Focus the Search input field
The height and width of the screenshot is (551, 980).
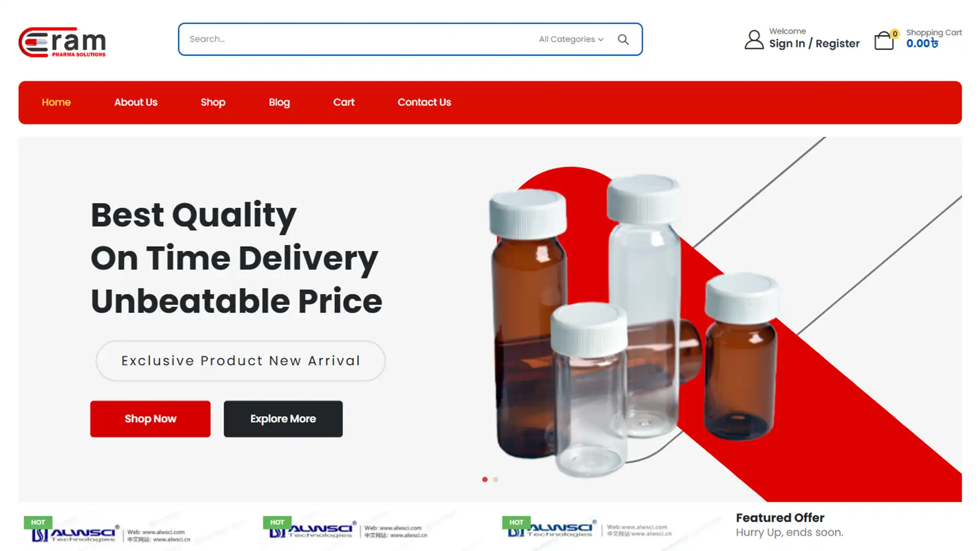(x=357, y=39)
